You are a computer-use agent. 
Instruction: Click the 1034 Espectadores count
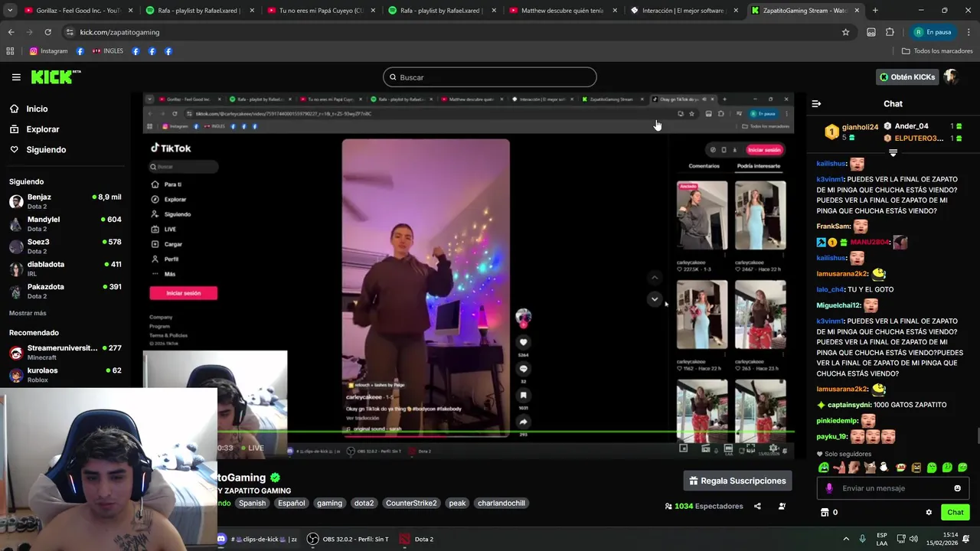tap(704, 506)
